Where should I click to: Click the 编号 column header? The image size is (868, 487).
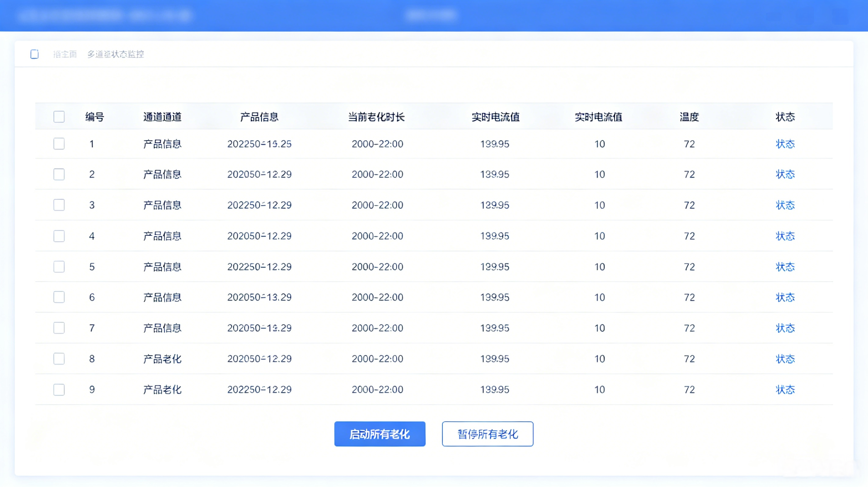[95, 117]
